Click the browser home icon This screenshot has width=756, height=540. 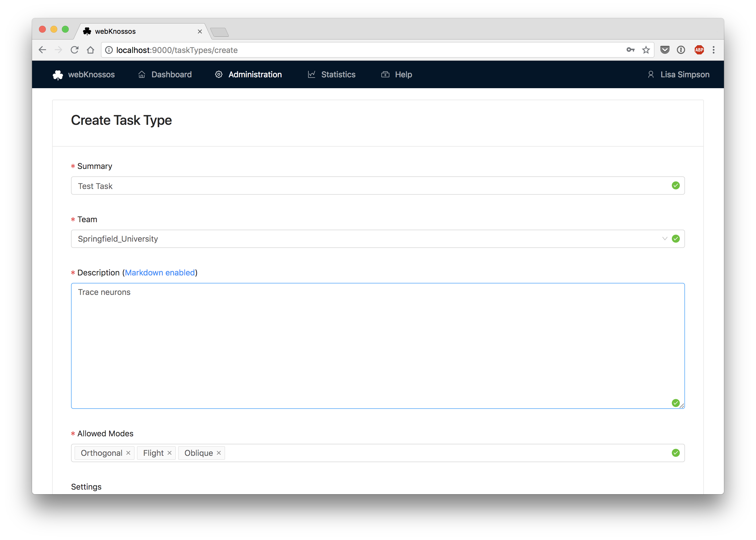pos(90,50)
